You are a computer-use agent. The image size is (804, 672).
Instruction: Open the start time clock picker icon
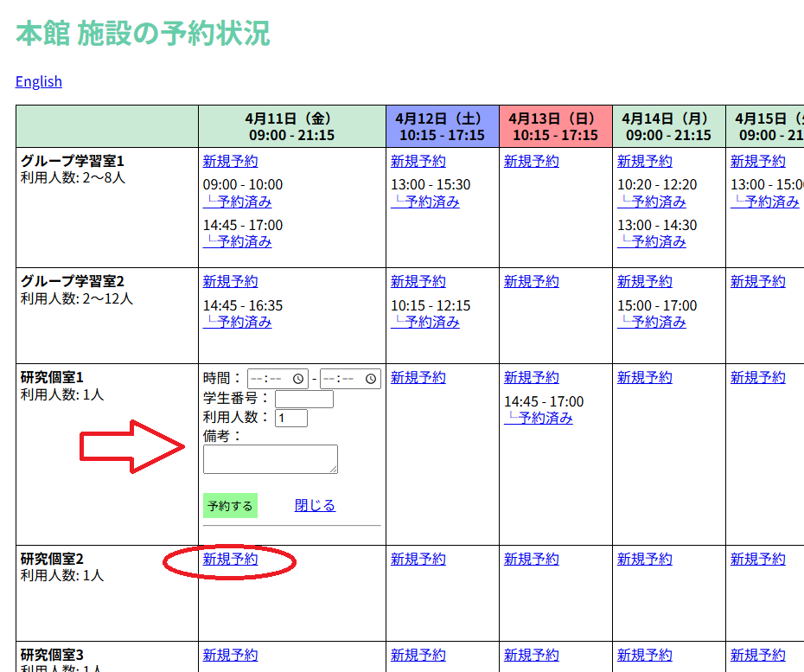pyautogui.click(x=298, y=379)
